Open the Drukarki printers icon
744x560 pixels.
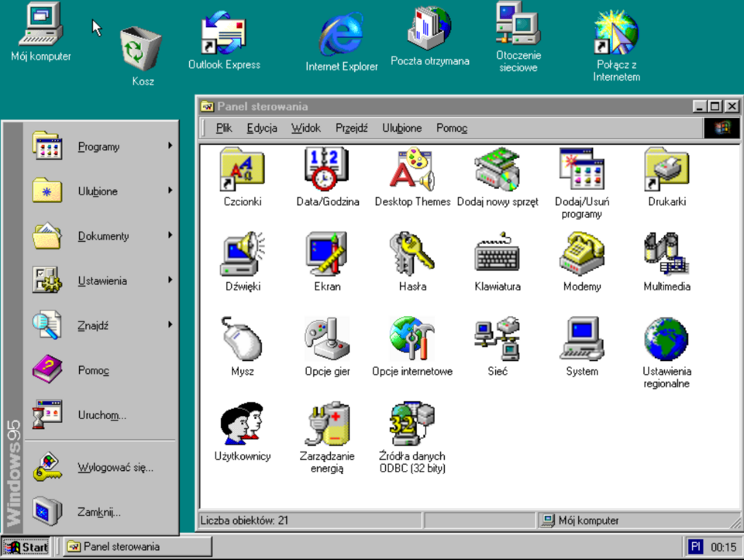click(x=666, y=169)
